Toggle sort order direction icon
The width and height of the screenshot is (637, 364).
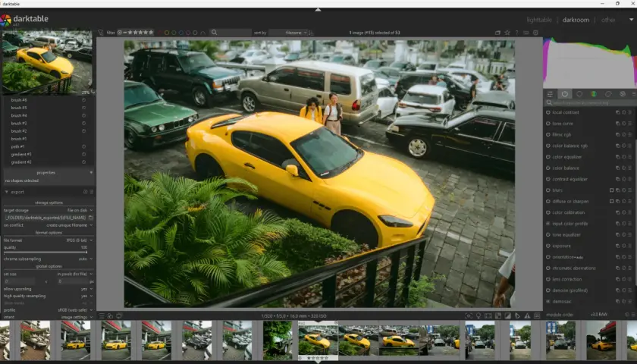pos(312,33)
